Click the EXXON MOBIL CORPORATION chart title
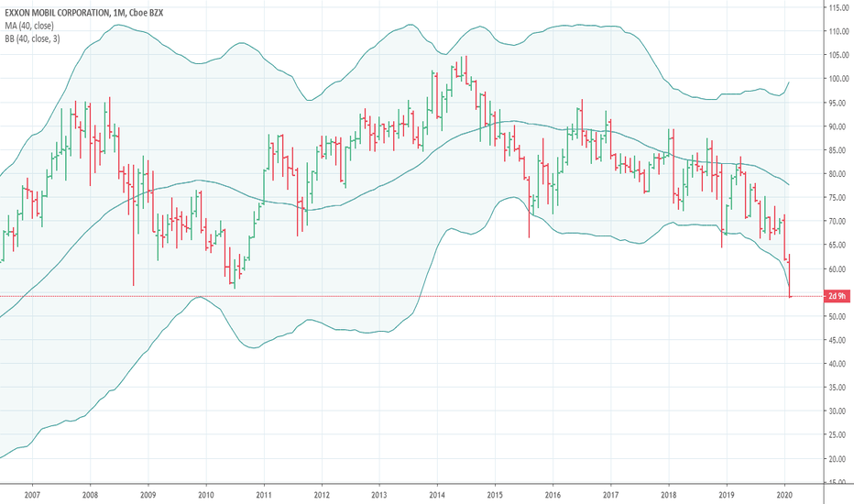 84,12
